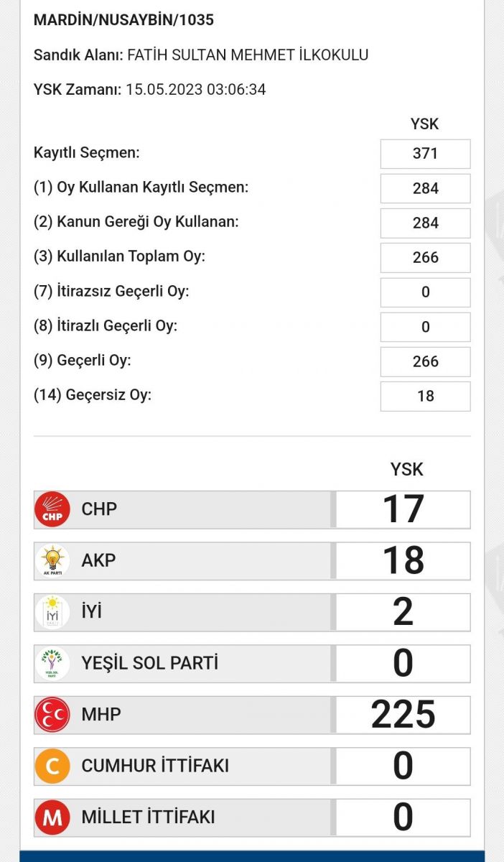Click the MHP vote count 225
The width and height of the screenshot is (504, 862).
pos(403,715)
